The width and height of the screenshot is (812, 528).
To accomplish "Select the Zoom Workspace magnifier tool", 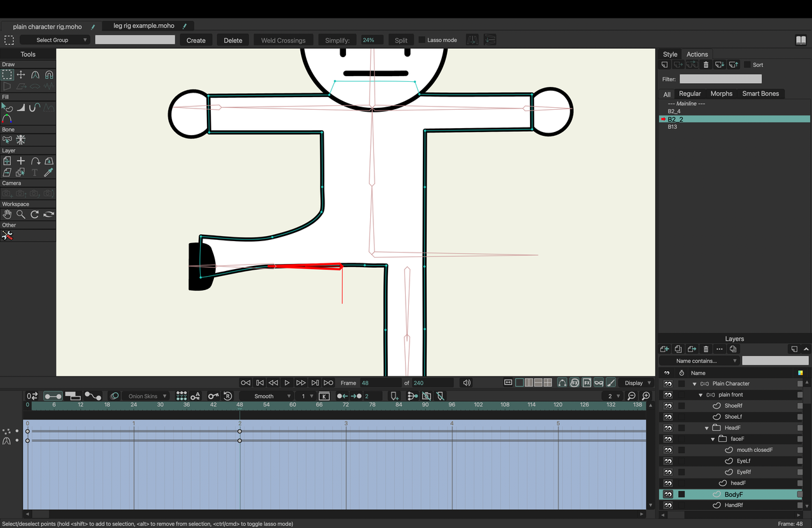I will [x=21, y=214].
